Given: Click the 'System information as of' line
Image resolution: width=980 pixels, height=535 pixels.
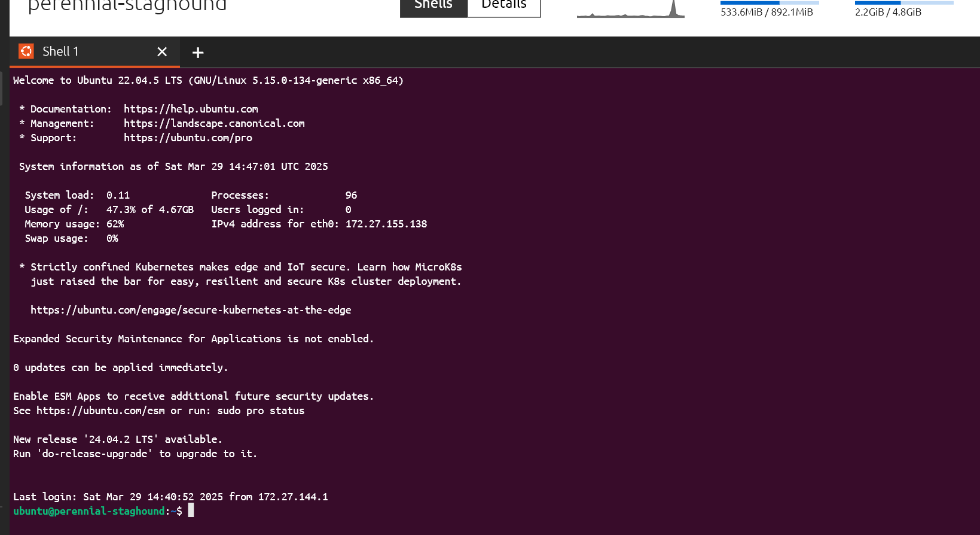Looking at the screenshot, I should [173, 166].
